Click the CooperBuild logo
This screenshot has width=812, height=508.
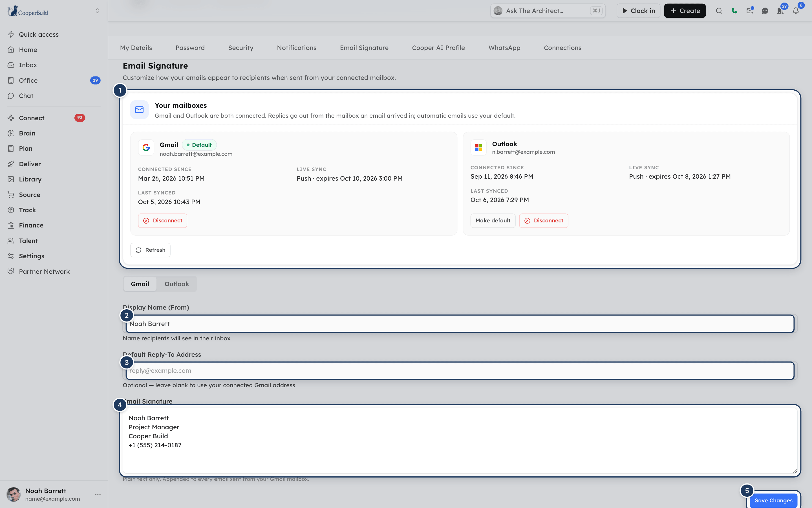[28, 11]
